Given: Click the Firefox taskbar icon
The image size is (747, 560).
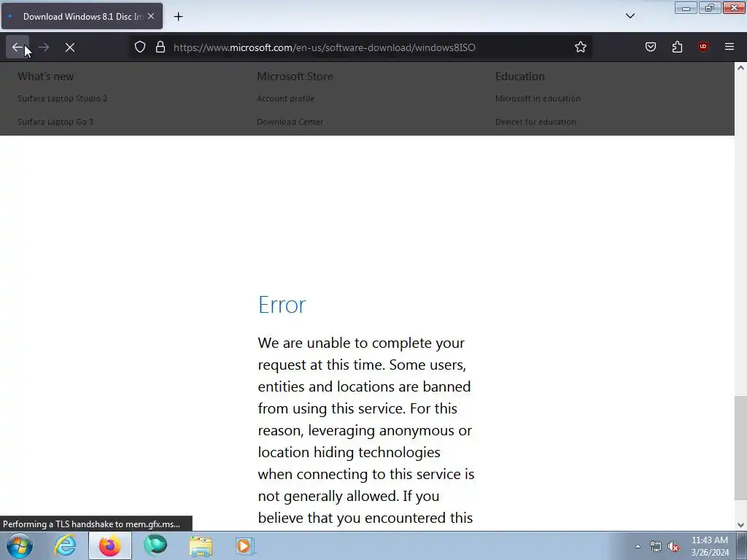Looking at the screenshot, I should (x=110, y=545).
